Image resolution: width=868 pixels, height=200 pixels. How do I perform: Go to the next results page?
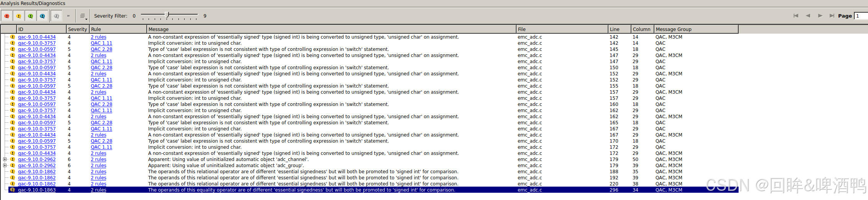pyautogui.click(x=820, y=16)
